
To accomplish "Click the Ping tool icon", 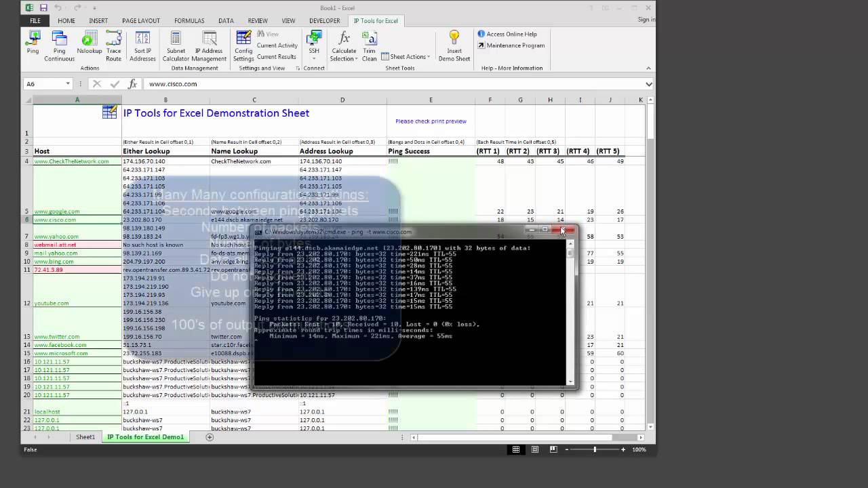I will 33,43.
